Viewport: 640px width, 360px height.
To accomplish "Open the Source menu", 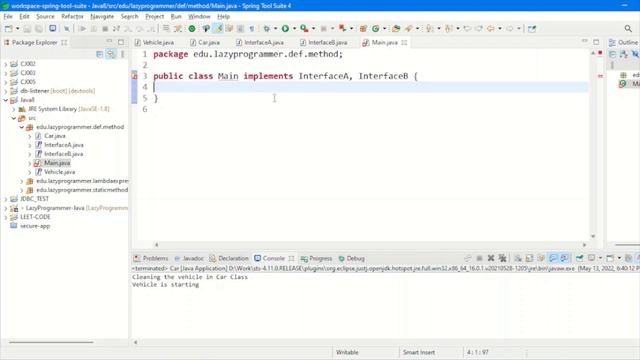I will point(45,16).
